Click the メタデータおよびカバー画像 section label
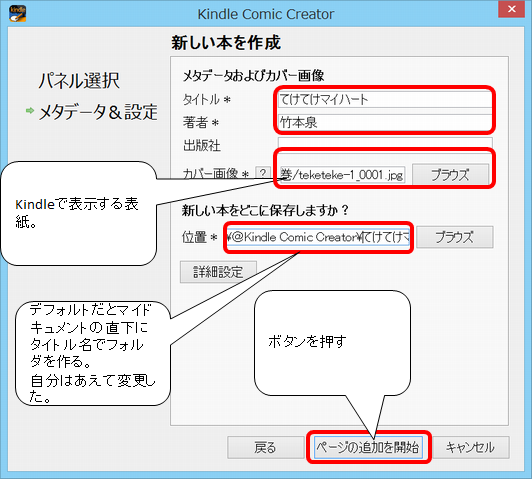 pyautogui.click(x=253, y=75)
